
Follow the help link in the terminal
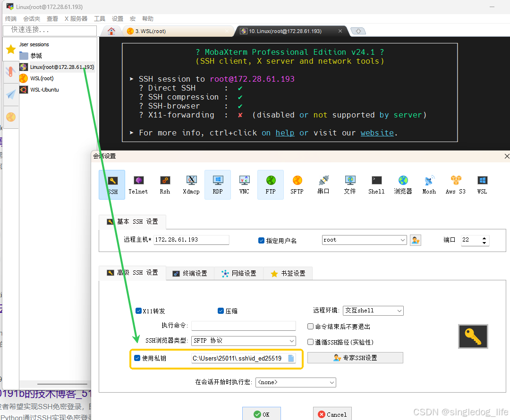[x=285, y=133]
